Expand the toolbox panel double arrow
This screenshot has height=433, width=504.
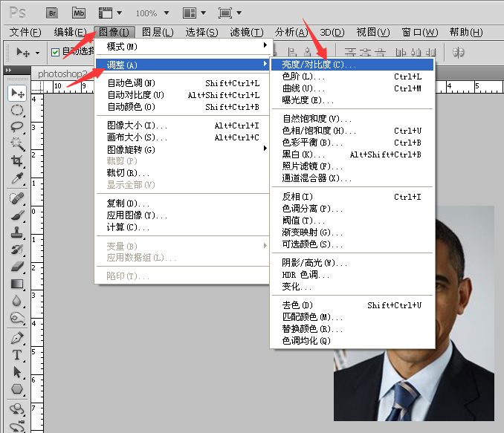9,70
